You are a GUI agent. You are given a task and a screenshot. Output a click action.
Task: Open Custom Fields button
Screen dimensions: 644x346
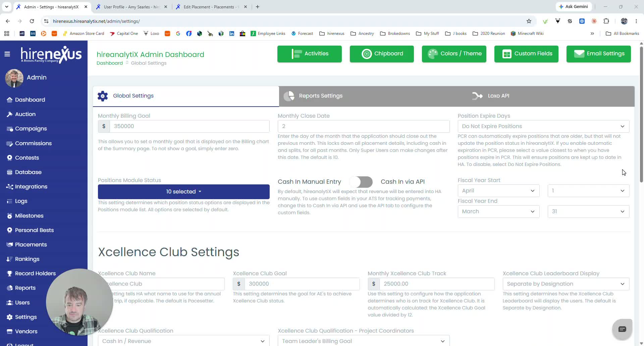pyautogui.click(x=526, y=54)
